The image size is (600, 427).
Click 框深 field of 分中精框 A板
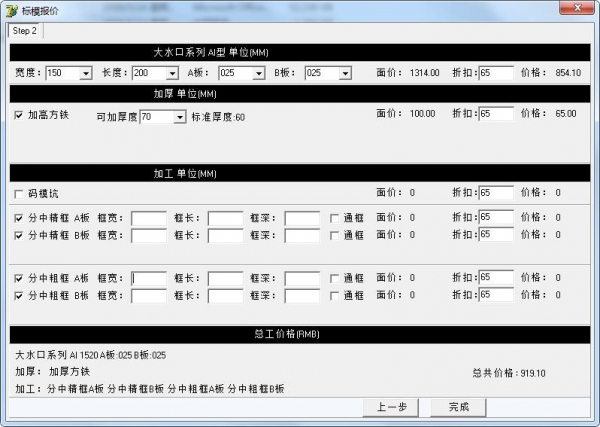pos(302,218)
